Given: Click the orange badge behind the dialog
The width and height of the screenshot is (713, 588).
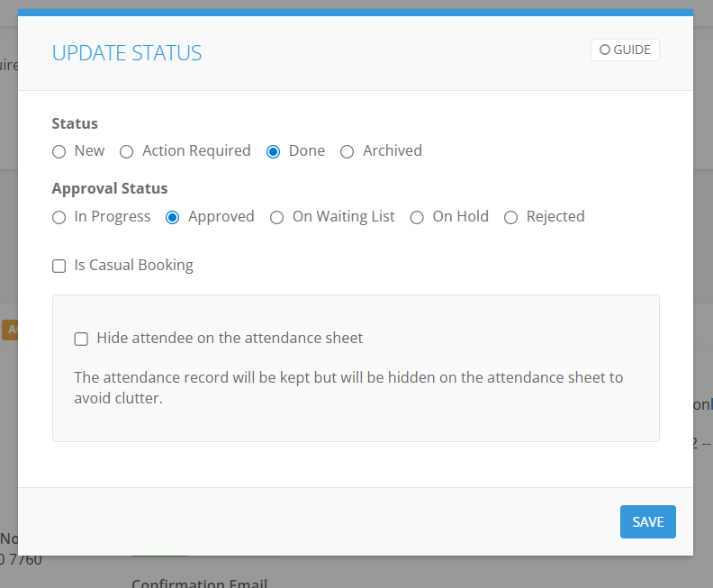Looking at the screenshot, I should click(10, 330).
